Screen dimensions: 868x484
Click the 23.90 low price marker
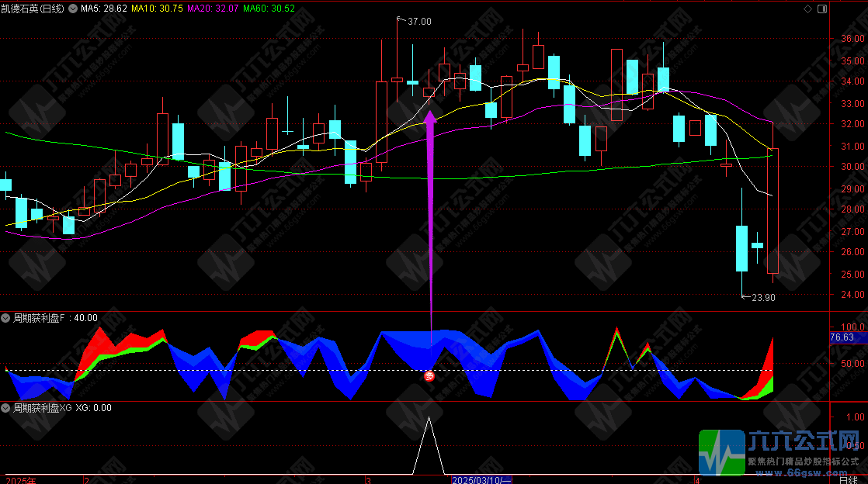tap(759, 297)
